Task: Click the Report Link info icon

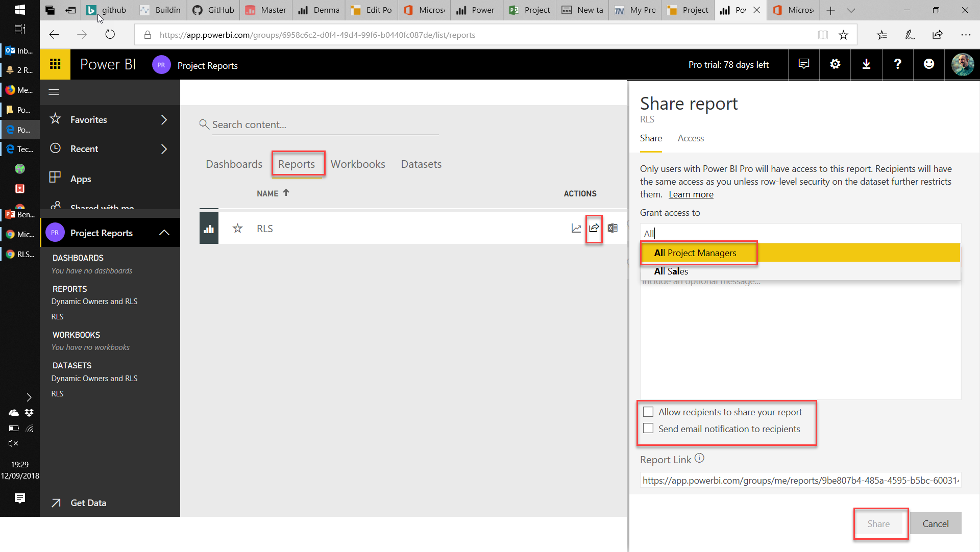Action: point(700,458)
